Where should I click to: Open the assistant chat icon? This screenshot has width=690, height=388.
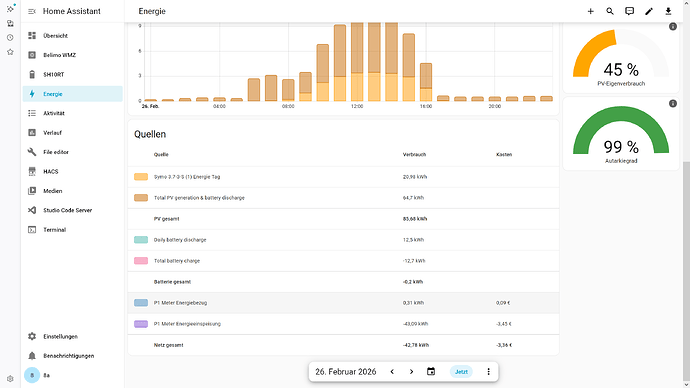(x=629, y=11)
